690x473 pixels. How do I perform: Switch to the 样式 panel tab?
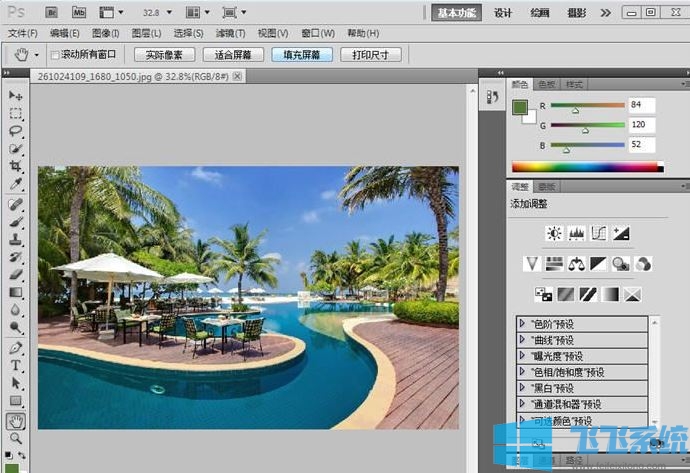(573, 85)
